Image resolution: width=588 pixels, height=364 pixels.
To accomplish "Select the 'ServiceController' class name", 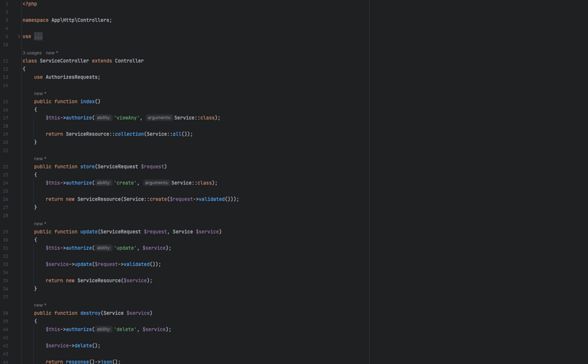I will point(64,61).
